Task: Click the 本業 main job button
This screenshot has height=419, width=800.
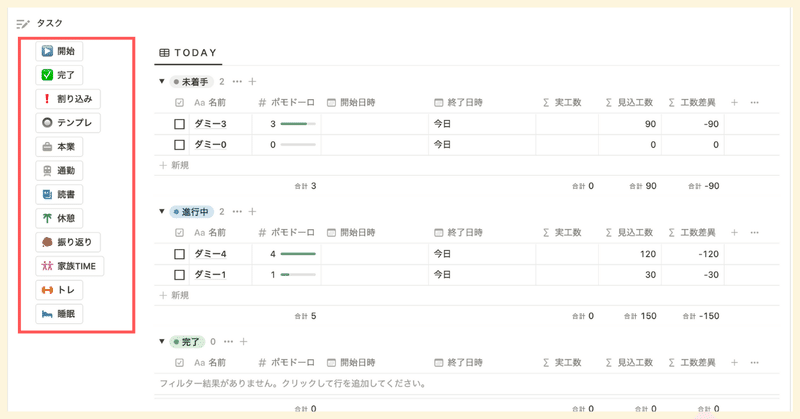Action: coord(59,147)
